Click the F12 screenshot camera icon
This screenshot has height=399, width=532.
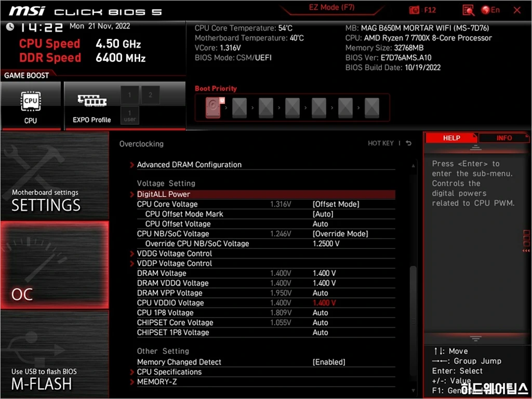(414, 10)
